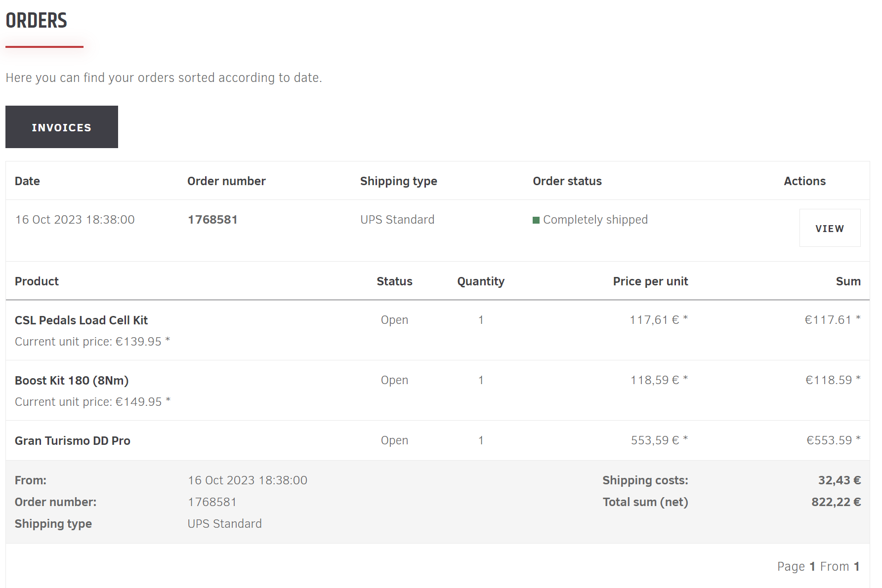Screen dimensions: 882x588
Task: Click the €118.59 sum value
Action: coord(833,380)
